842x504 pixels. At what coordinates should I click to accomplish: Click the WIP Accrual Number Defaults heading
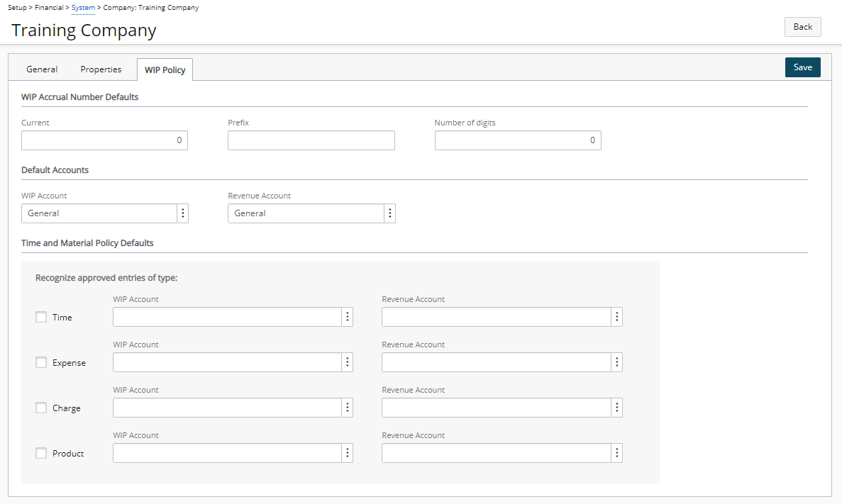[x=80, y=97]
